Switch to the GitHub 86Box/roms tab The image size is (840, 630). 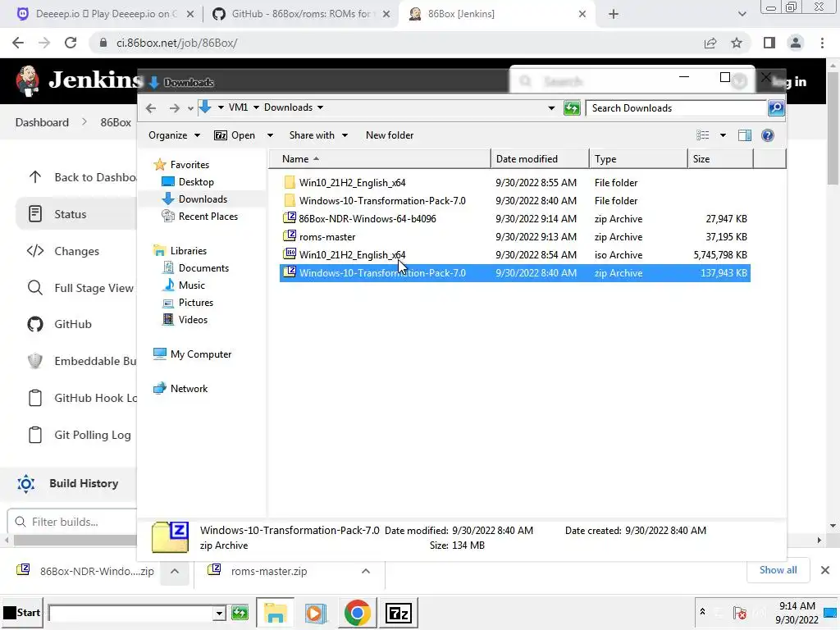(x=300, y=14)
